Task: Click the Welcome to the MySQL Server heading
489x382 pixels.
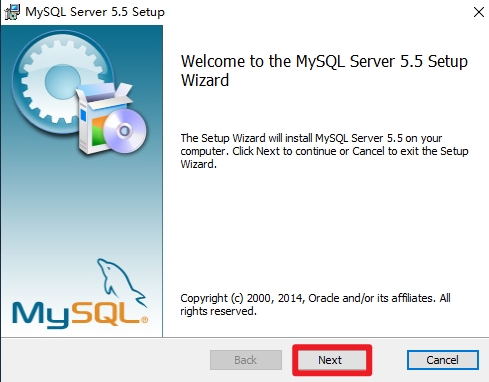Action: pyautogui.click(x=324, y=70)
